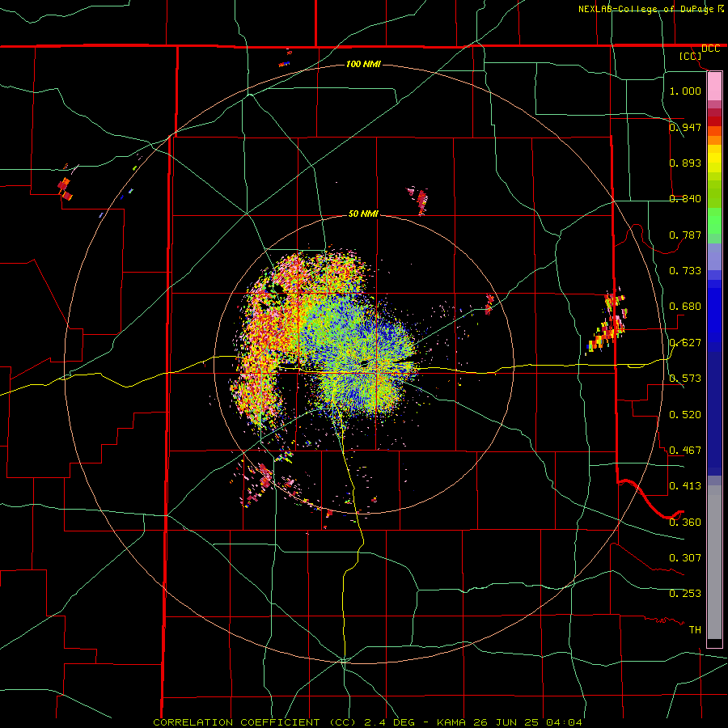Viewport: 728px width, 728px height.
Task: Select the 0.680 legend value
Action: click(x=685, y=306)
